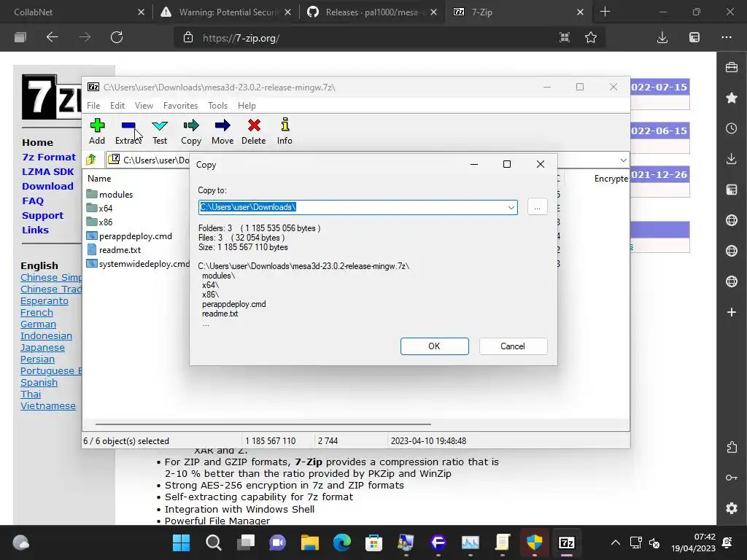This screenshot has width=747, height=560.
Task: Click the Windows Start button on taskbar
Action: tap(181, 542)
